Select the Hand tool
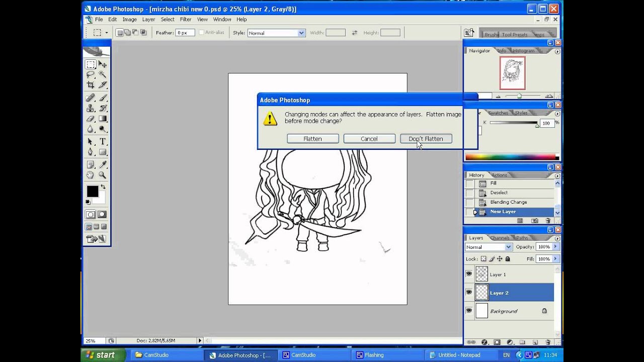 (x=91, y=175)
